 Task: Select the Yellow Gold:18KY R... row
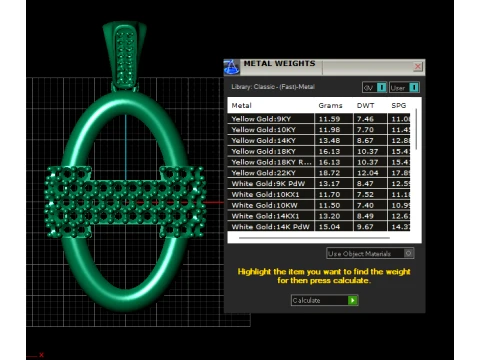pos(319,162)
